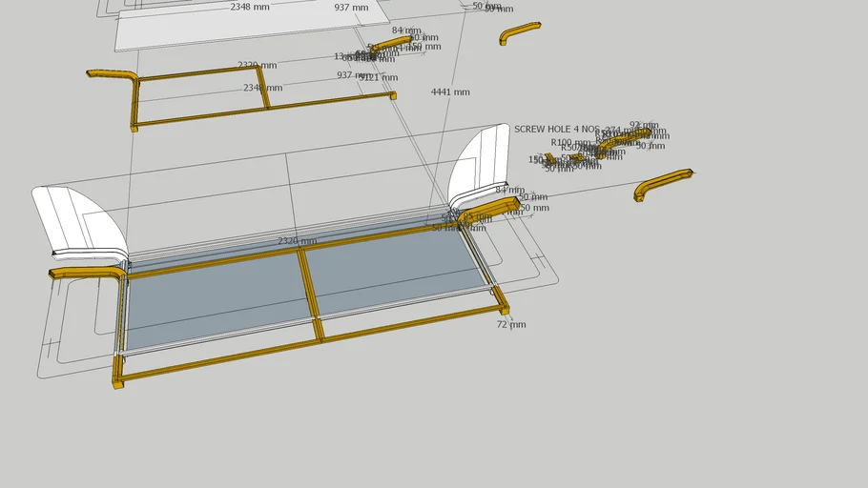Select the SCREW HOLE 4 NOS text label
The height and width of the screenshot is (488, 868).
tap(553, 129)
